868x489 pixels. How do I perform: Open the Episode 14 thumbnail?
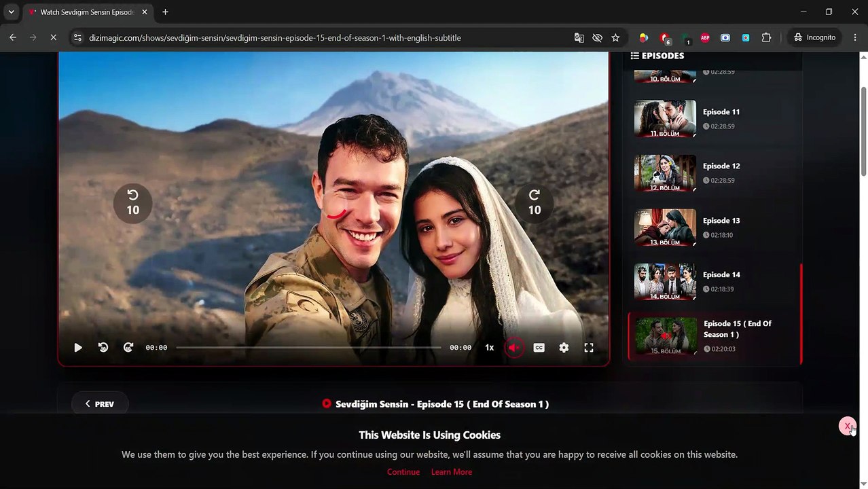[665, 282]
